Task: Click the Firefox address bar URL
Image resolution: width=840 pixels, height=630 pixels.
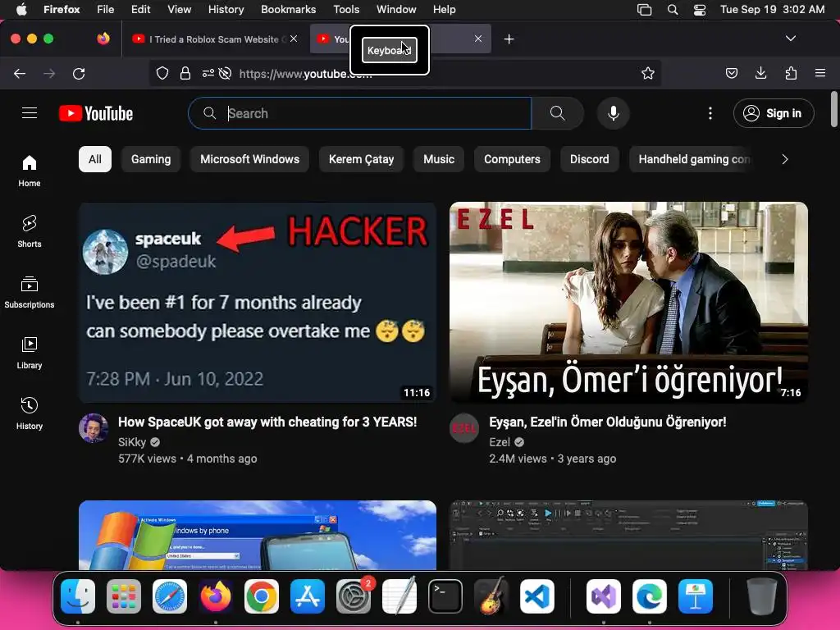Action: pos(305,74)
